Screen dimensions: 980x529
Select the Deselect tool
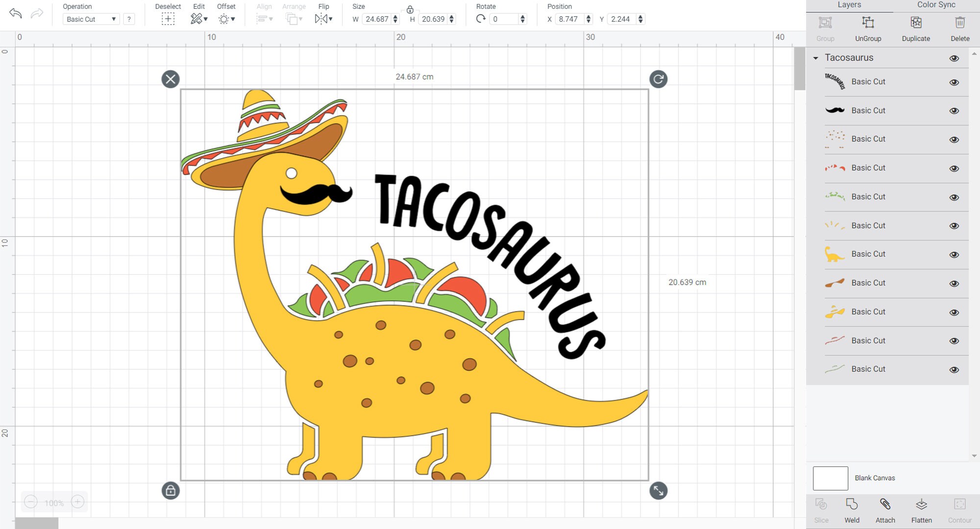[x=168, y=19]
